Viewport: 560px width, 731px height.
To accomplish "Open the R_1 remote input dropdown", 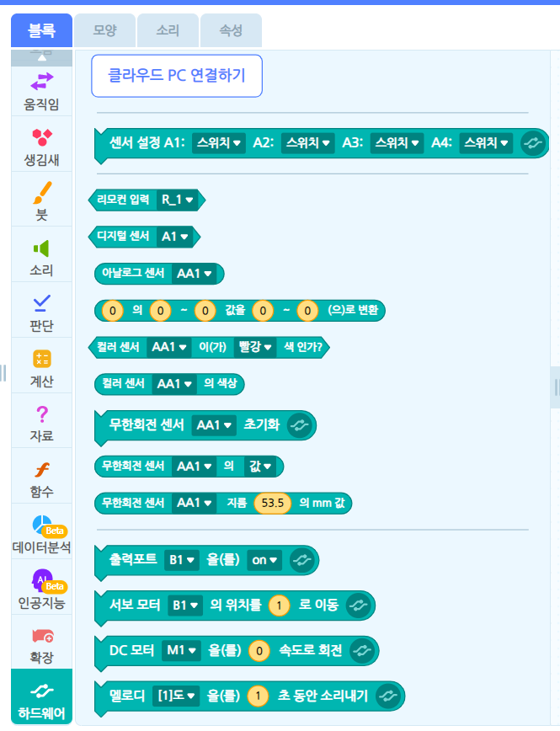I will tap(177, 200).
